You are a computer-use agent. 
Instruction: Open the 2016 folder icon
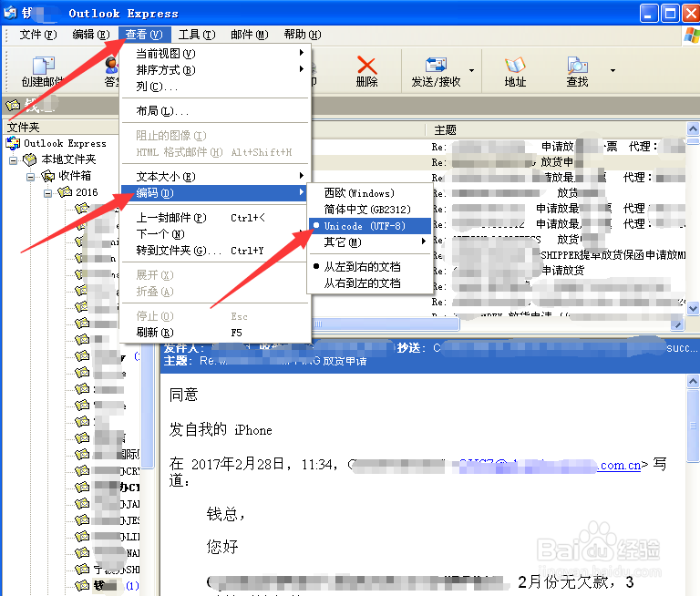click(x=65, y=192)
